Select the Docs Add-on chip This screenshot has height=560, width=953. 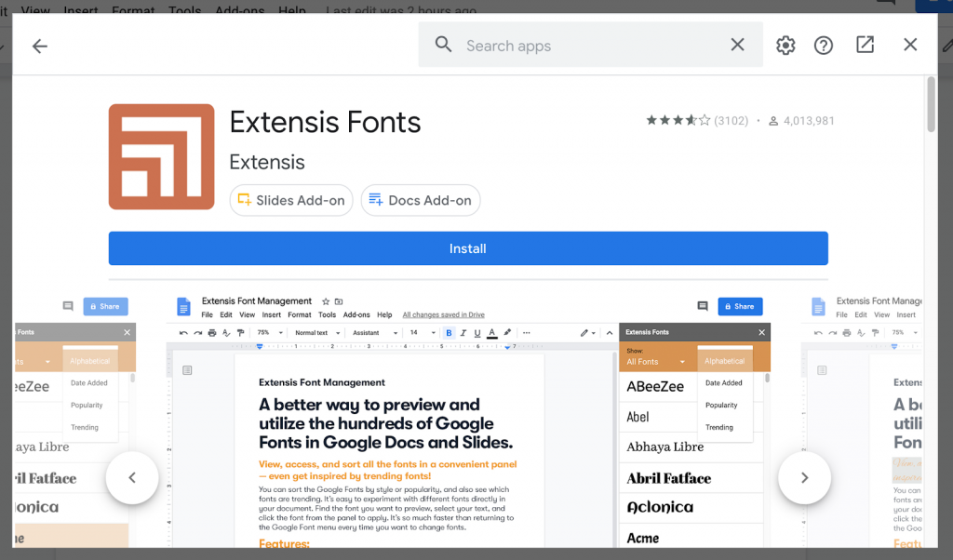[x=421, y=200]
